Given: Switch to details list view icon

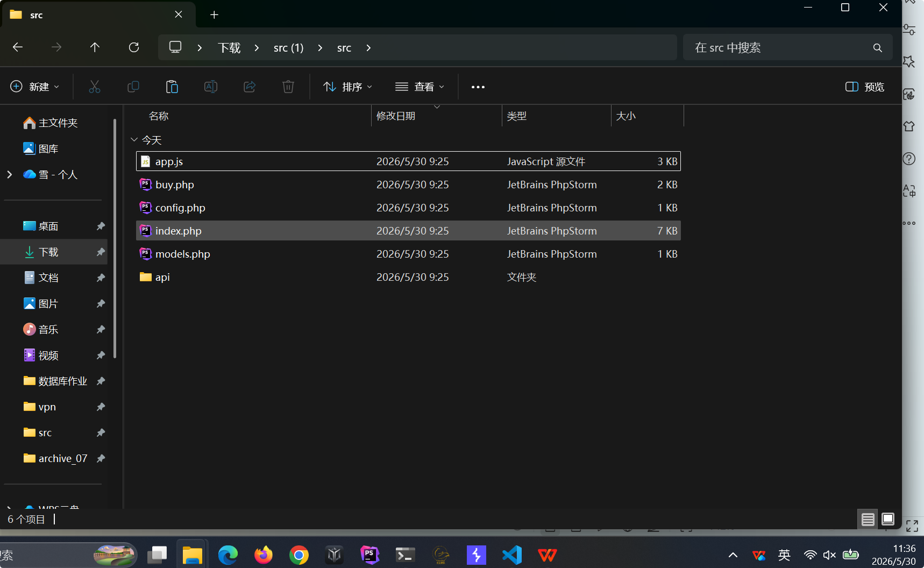Looking at the screenshot, I should click(x=868, y=519).
